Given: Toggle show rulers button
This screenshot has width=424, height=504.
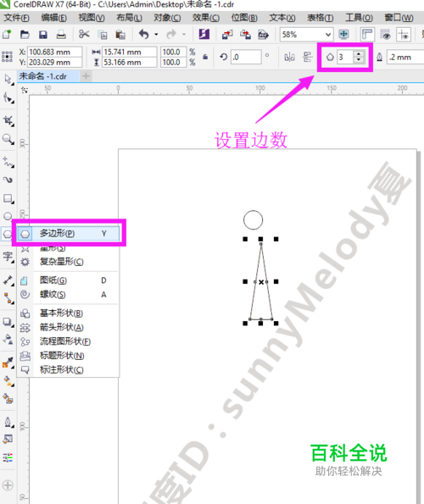Looking at the screenshot, I should tap(367, 34).
